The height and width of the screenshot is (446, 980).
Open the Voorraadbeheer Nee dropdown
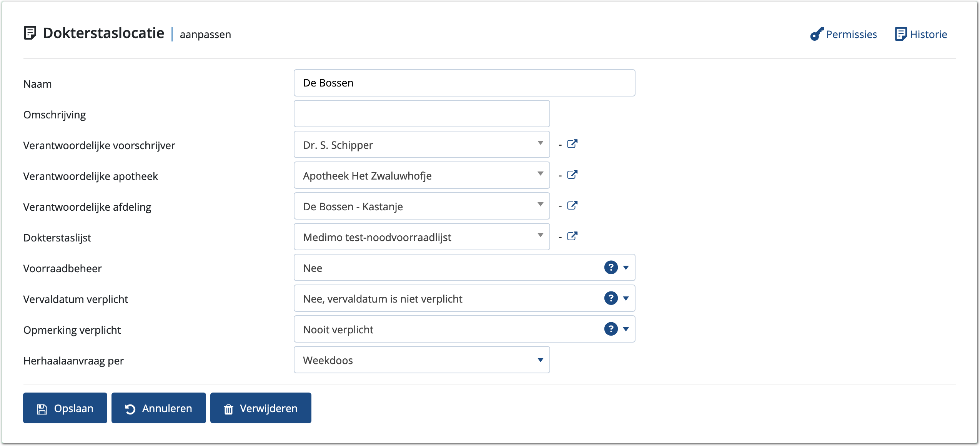[x=626, y=268]
